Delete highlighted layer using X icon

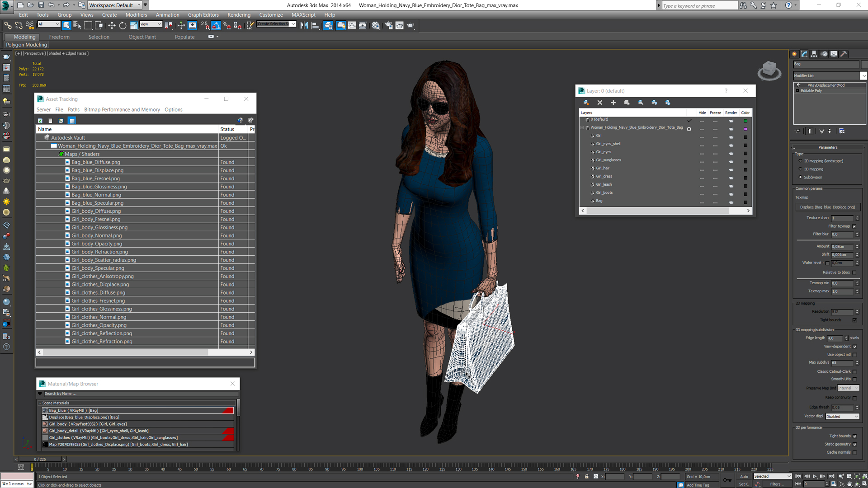pos(600,103)
